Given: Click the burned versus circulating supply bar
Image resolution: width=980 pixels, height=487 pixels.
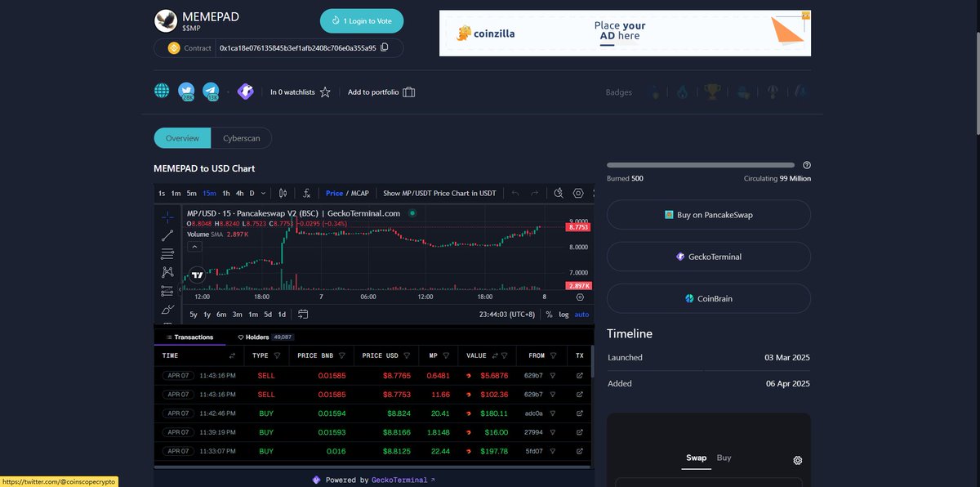Looking at the screenshot, I should pos(701,165).
